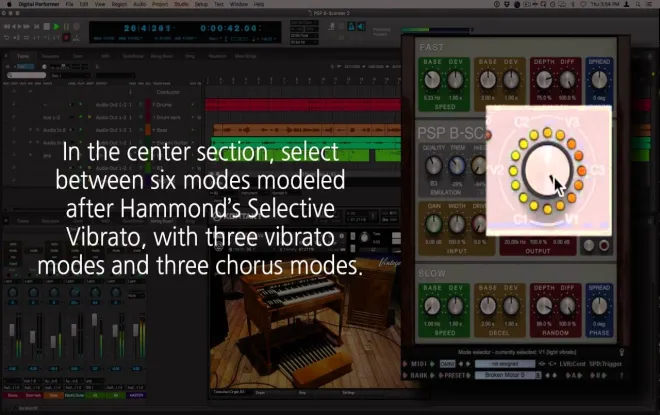Screen dimensions: 660x415
Task: Adjust the FAST DEPTH knob
Action: click(x=544, y=80)
